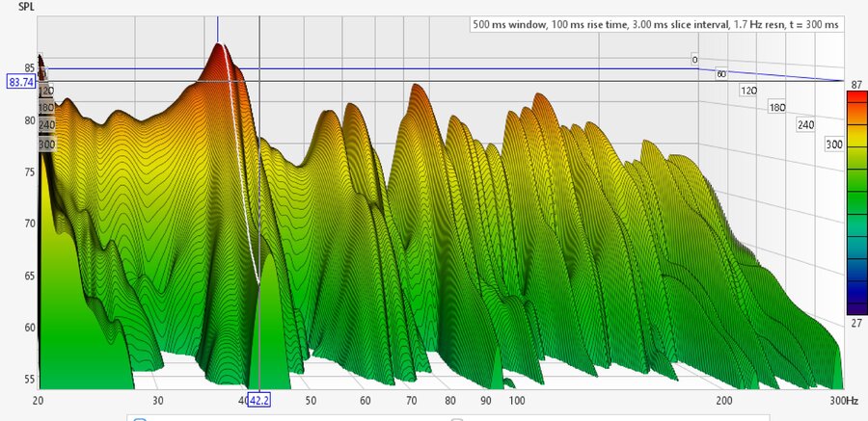Click the frequency axis label 50
Image resolution: width=868 pixels, height=421 pixels.
tap(310, 400)
